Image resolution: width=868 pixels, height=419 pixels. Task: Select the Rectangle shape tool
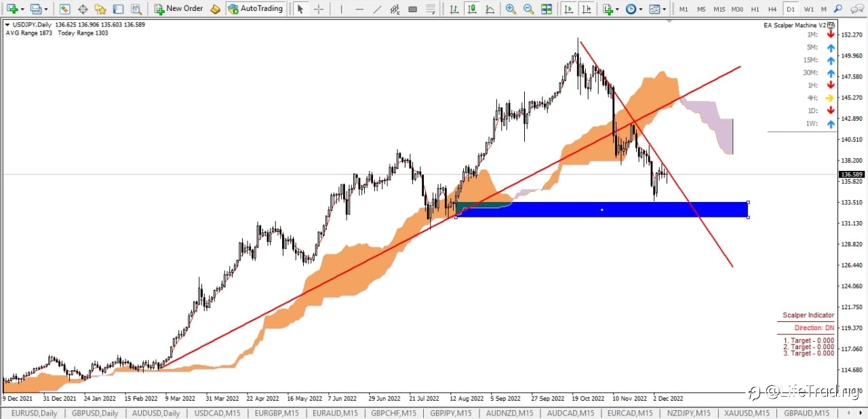[x=412, y=9]
